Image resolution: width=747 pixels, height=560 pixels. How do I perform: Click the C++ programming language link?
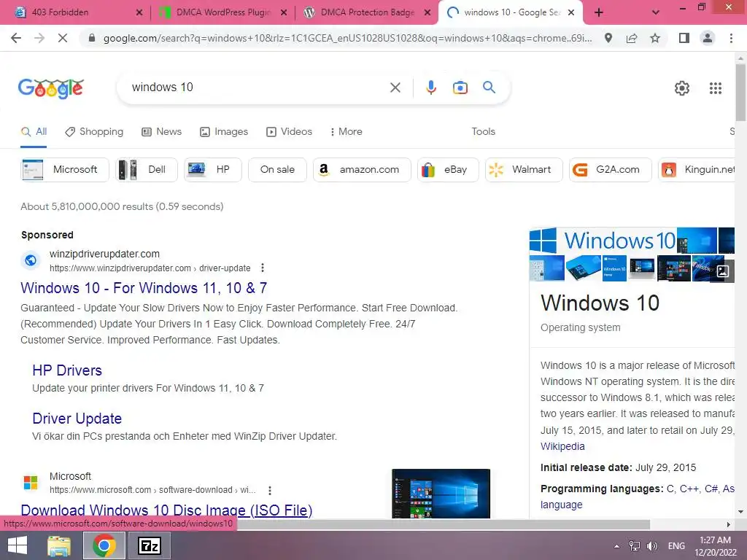tap(689, 489)
